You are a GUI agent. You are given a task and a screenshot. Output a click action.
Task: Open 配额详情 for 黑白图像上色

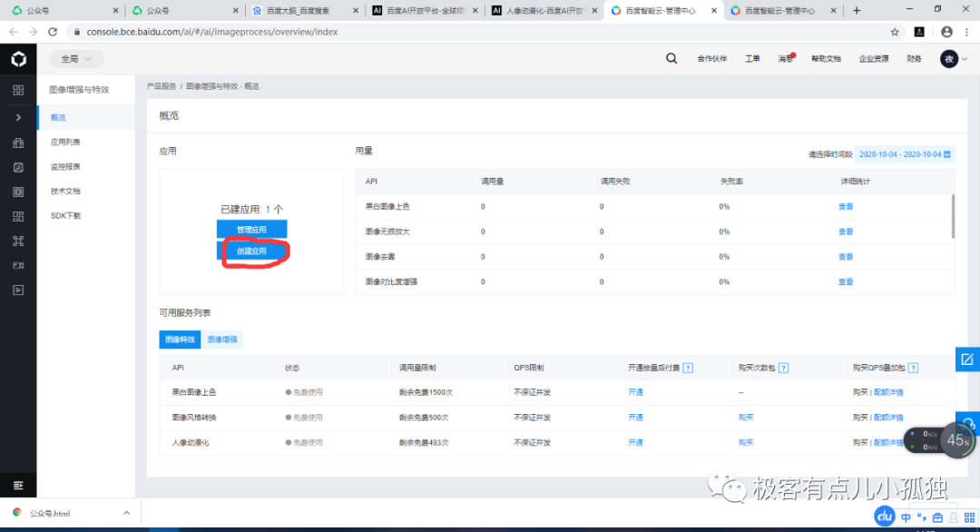(888, 392)
